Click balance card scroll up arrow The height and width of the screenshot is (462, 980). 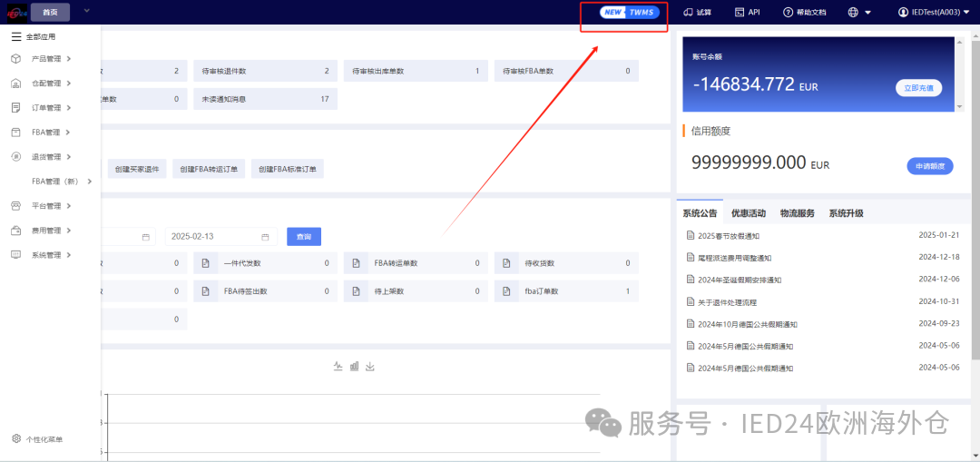(961, 41)
